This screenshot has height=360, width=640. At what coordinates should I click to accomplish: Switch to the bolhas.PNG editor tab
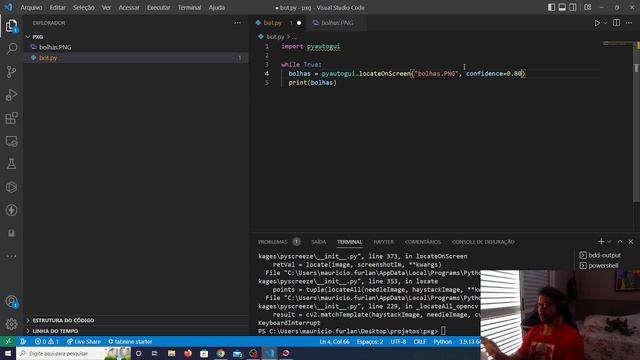click(337, 23)
